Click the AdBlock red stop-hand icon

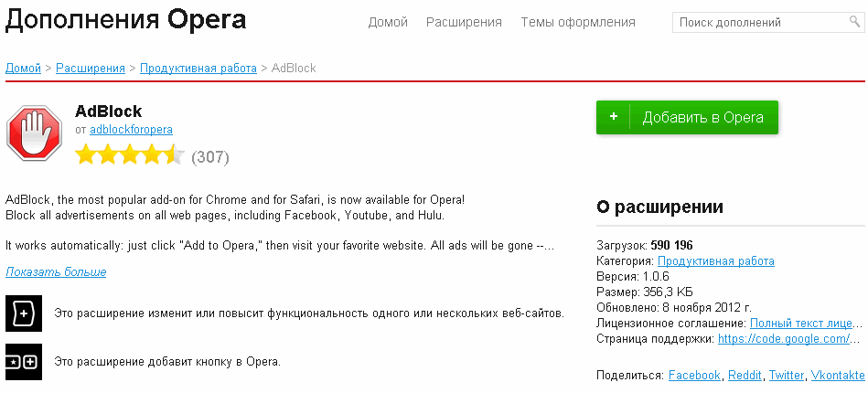pos(34,133)
